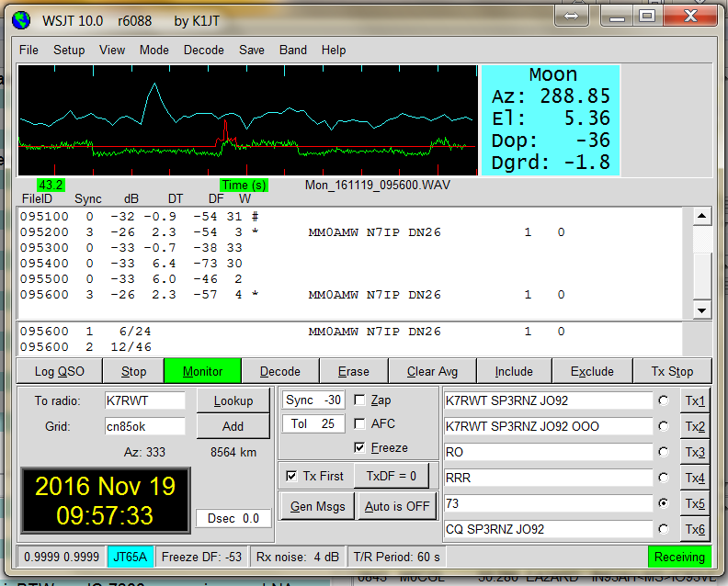Click the red spike in the spectrum plot
Viewport: 728px width, 586px height.
point(225,131)
